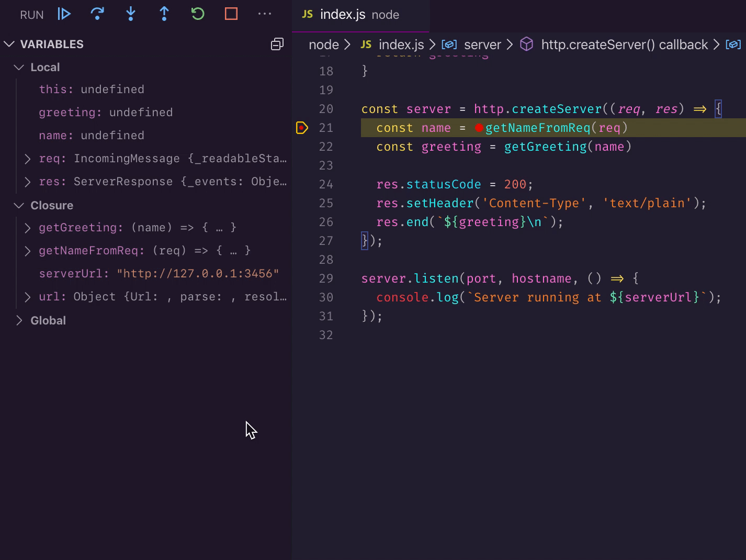Screen dimensions: 746x560
Task: Click the Continue debug button
Action: (64, 14)
